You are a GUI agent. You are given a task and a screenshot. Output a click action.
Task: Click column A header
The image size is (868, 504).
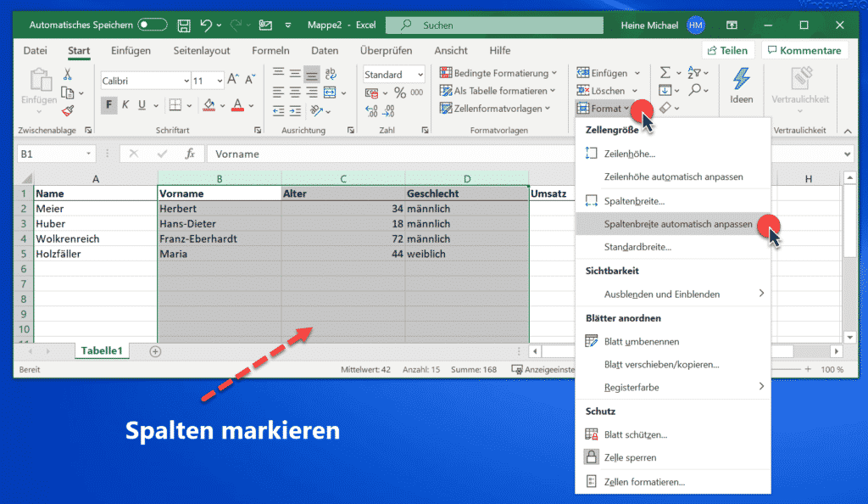coord(95,179)
